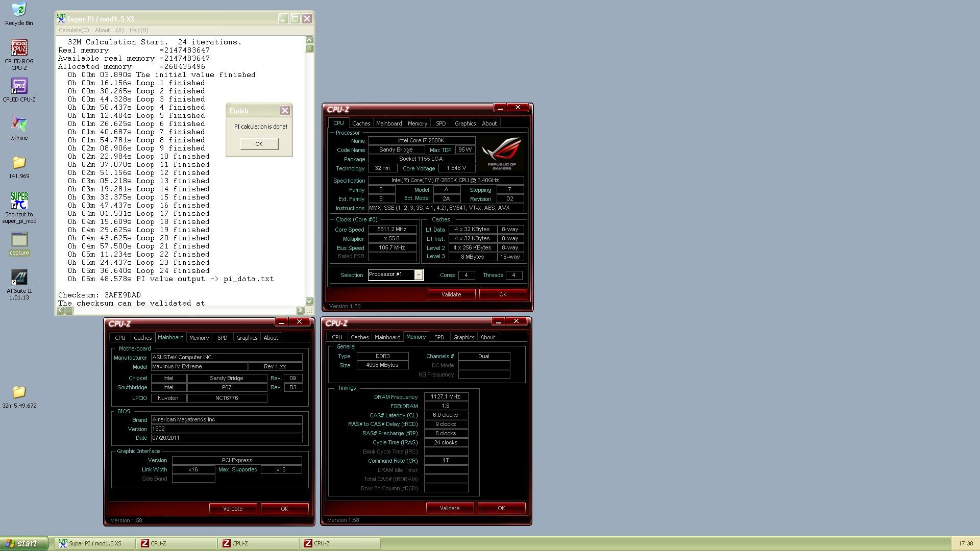Screen dimensions: 980x551
Task: Click OK in CPU-Z Memory window
Action: coord(501,508)
